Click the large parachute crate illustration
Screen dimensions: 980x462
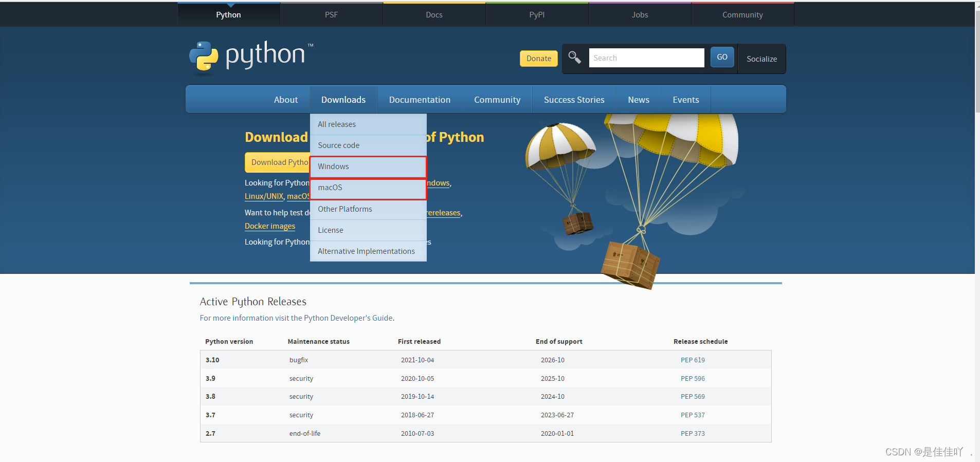click(x=630, y=265)
